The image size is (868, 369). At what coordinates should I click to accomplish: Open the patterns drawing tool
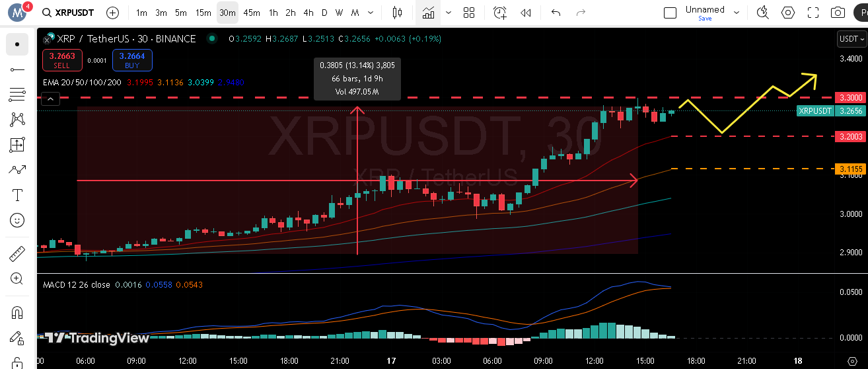coord(17,120)
